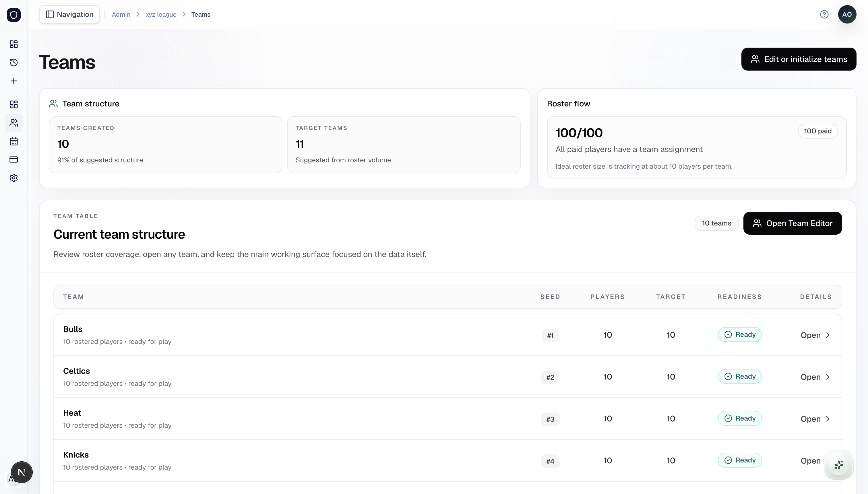868x494 pixels.
Task: Click the #3 seed badge
Action: [550, 419]
